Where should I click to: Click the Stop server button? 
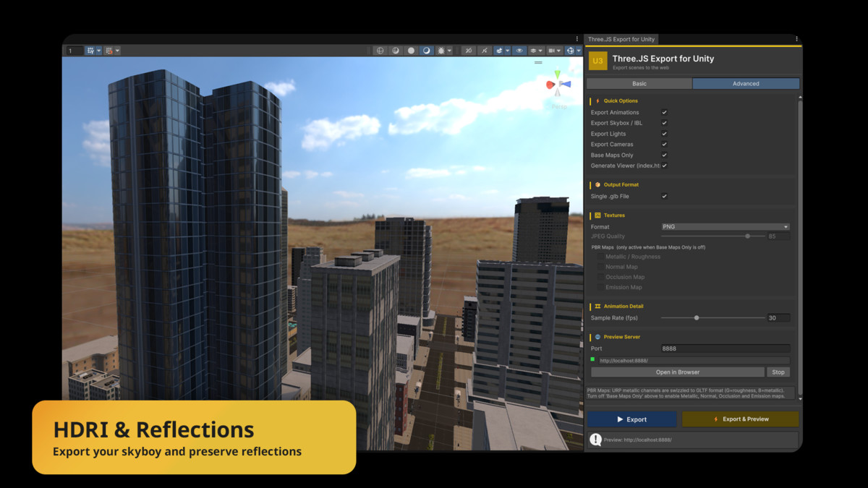pyautogui.click(x=778, y=372)
